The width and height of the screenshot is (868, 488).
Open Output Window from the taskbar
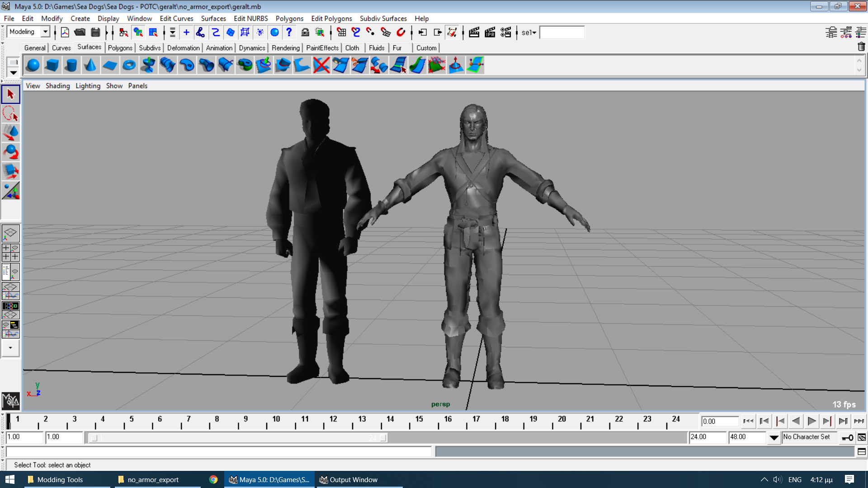coord(348,479)
